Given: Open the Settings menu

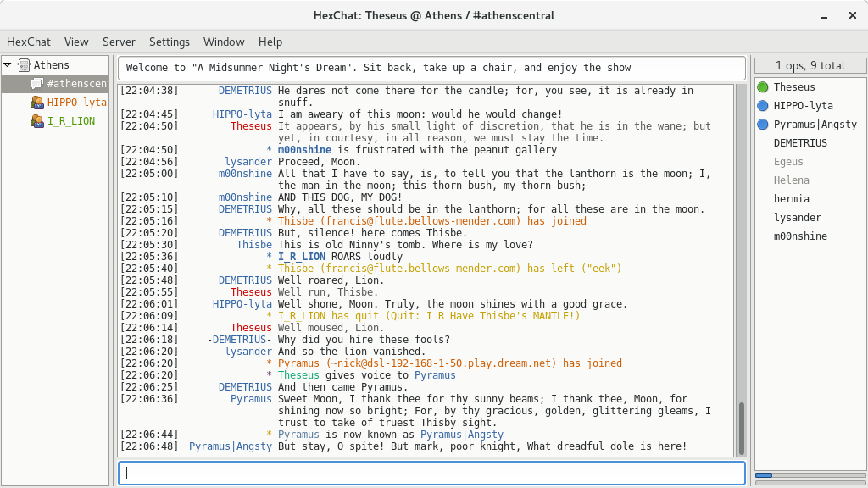Looking at the screenshot, I should (170, 42).
